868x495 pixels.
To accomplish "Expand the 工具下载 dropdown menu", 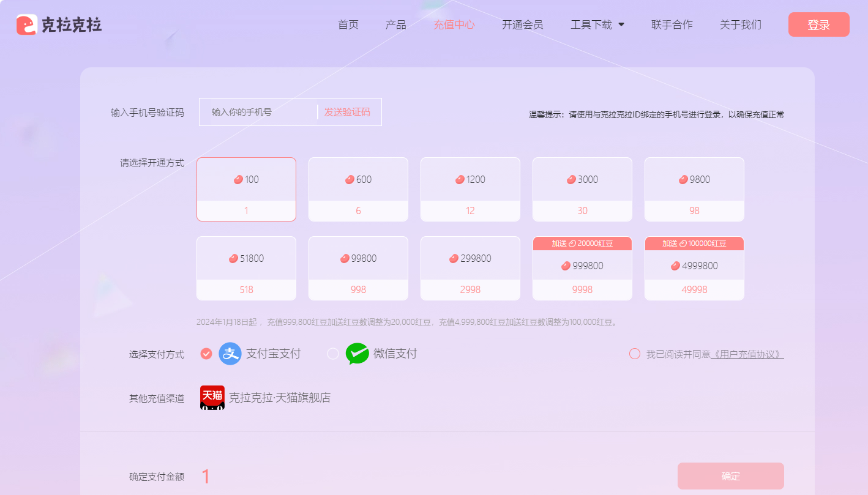I will (x=597, y=24).
